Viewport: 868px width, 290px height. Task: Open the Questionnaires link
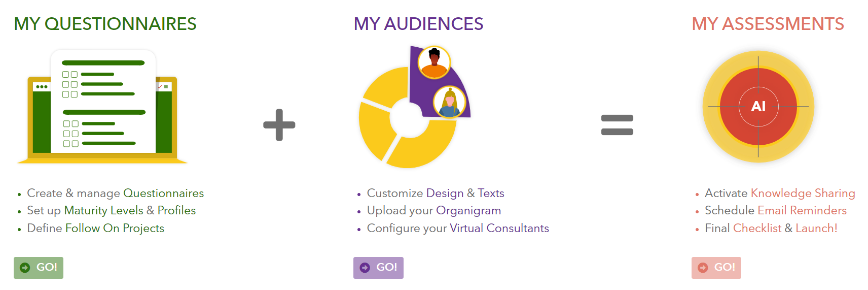point(163,193)
